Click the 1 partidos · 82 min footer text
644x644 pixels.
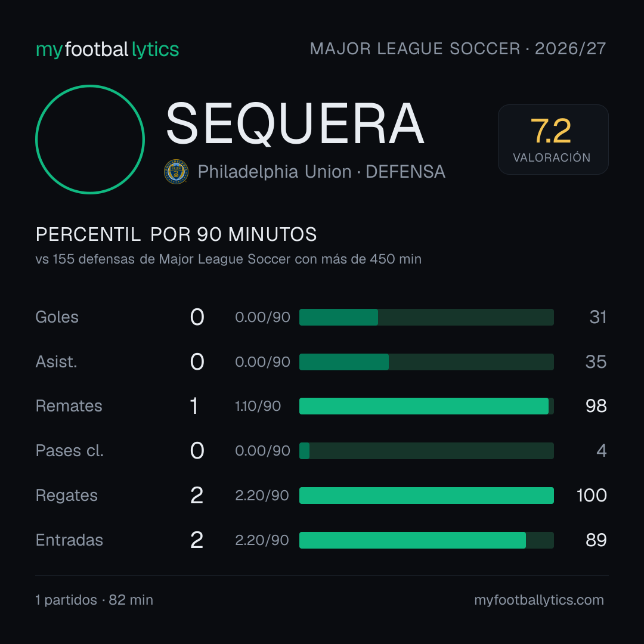pyautogui.click(x=94, y=600)
